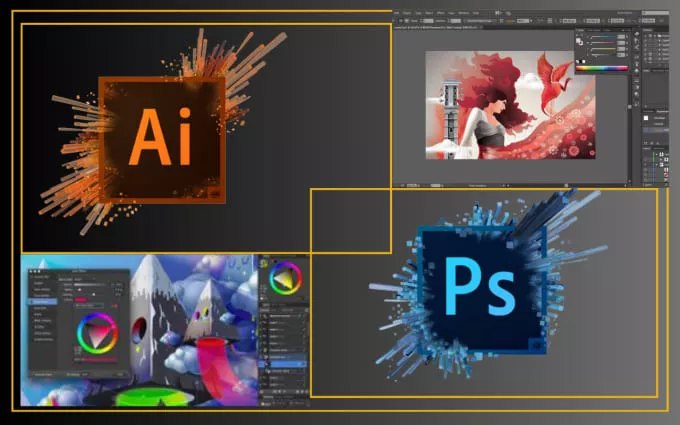Image resolution: width=680 pixels, height=425 pixels.
Task: Pick a hue on the color wheel in the dialog
Action: (x=97, y=333)
